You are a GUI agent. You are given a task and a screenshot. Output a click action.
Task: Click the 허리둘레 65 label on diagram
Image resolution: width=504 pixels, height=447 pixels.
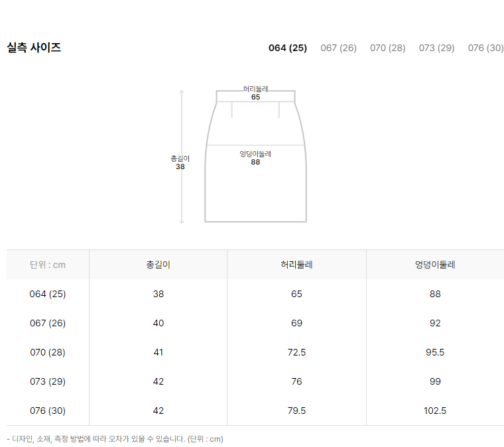pos(255,93)
